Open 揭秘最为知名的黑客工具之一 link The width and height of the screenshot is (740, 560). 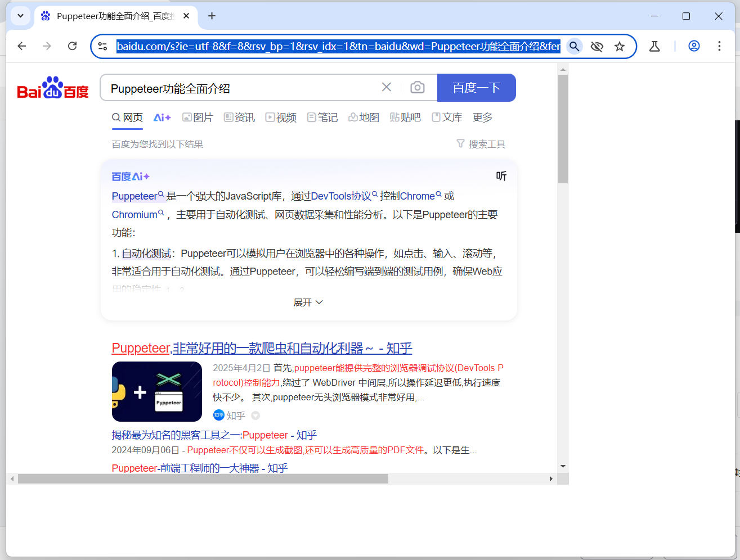pyautogui.click(x=214, y=435)
